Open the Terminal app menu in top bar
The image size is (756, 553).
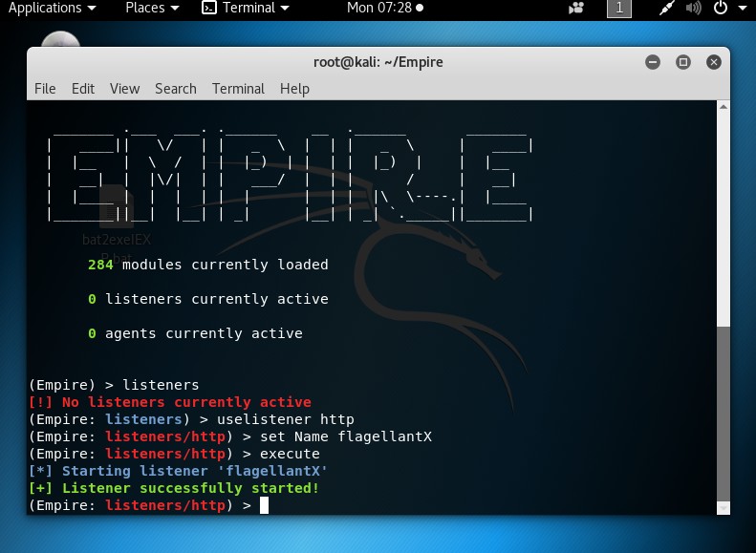tap(246, 8)
